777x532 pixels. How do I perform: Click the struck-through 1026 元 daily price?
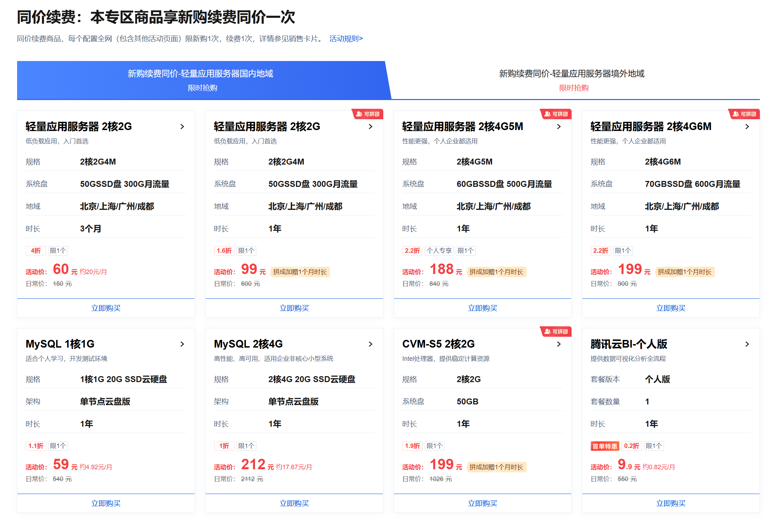(x=440, y=479)
